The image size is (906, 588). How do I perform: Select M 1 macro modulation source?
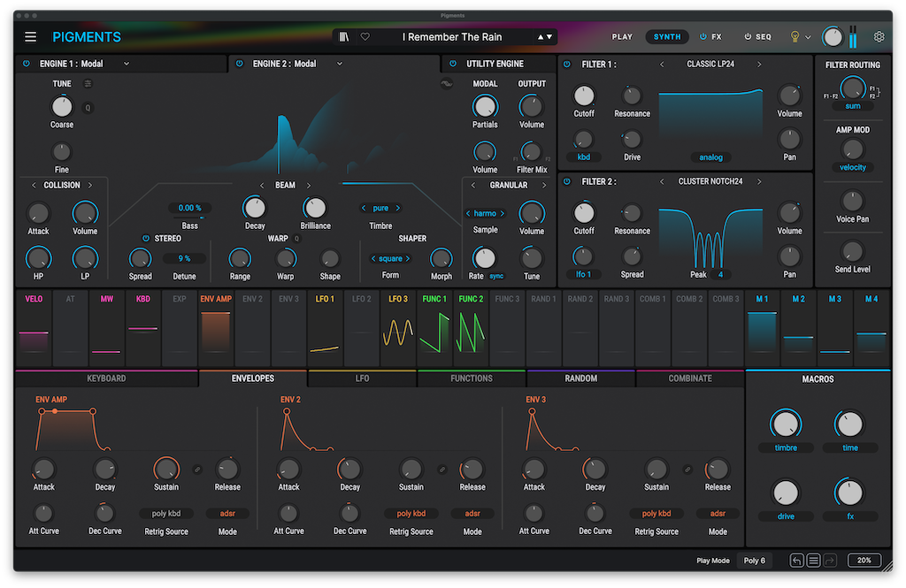click(x=762, y=328)
